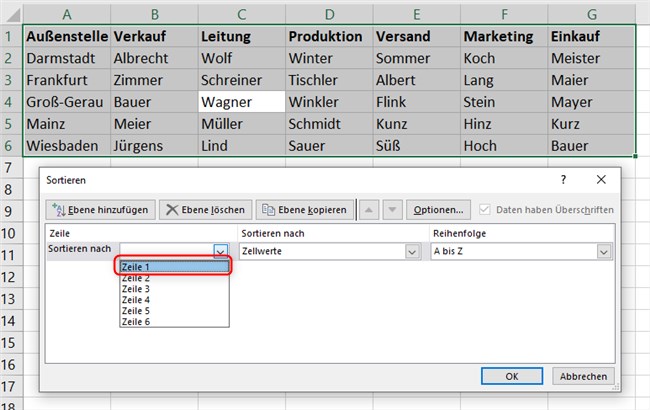This screenshot has width=650, height=410.
Task: Click the select-all corner of the sheet
Action: click(12, 15)
